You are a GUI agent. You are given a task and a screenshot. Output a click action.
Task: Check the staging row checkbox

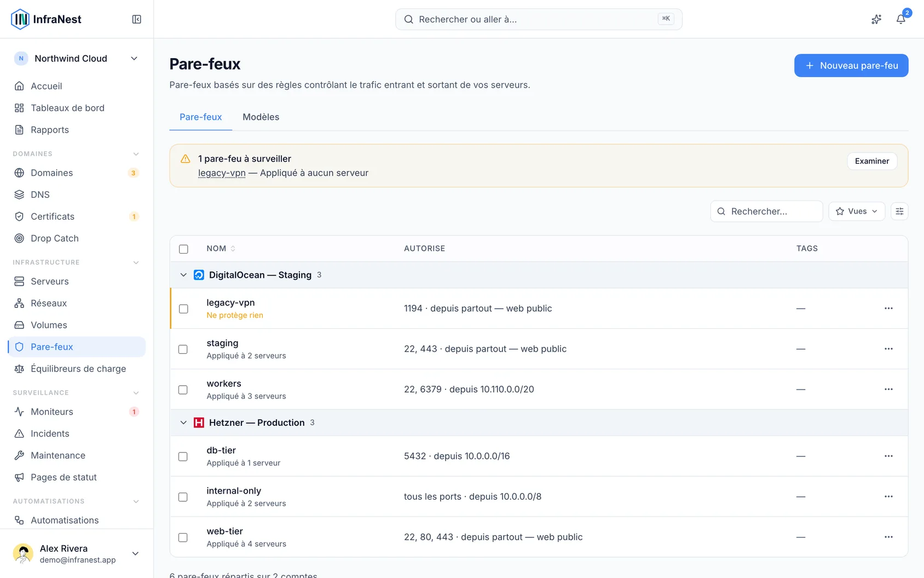tap(183, 350)
